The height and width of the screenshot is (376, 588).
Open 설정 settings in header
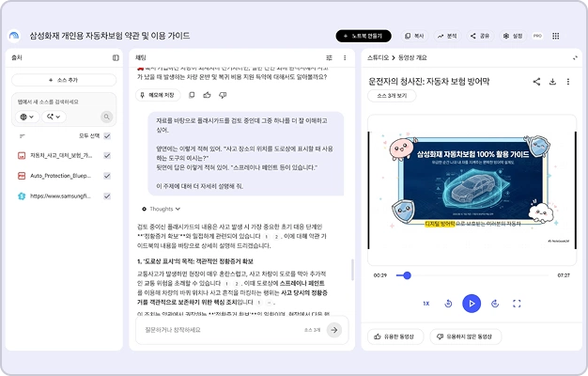tap(513, 36)
